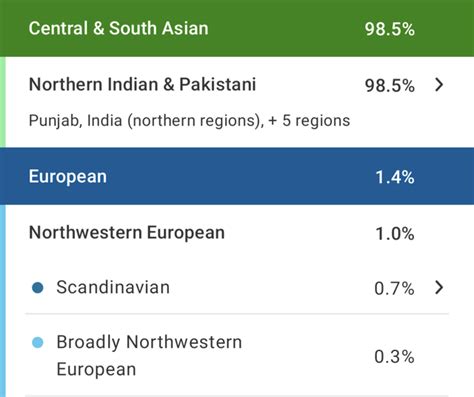Click the dark blue Scandinavian dot

point(38,288)
